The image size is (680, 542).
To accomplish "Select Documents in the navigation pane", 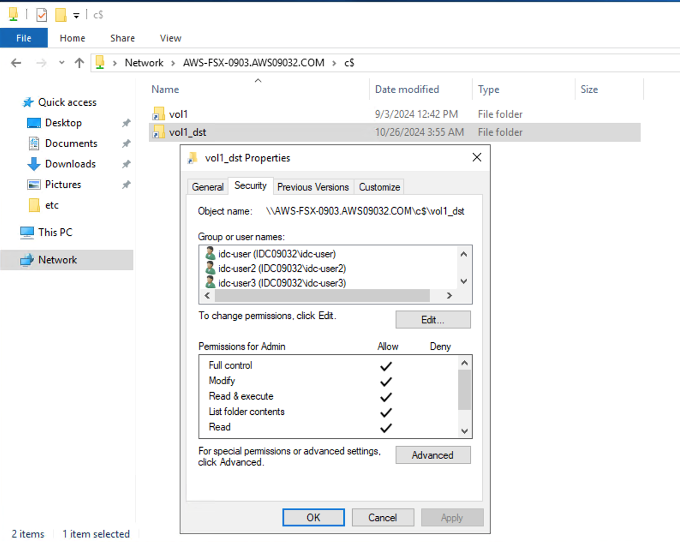I will coord(71,144).
